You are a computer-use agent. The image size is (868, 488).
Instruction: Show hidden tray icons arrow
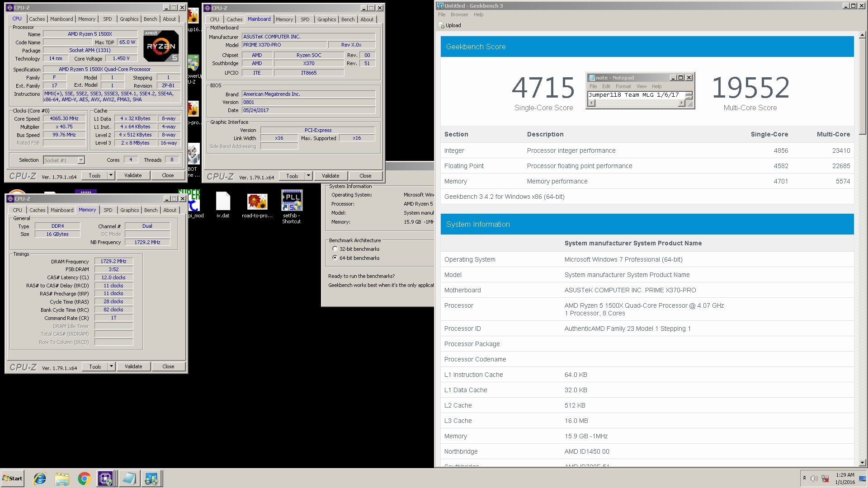[x=804, y=478]
